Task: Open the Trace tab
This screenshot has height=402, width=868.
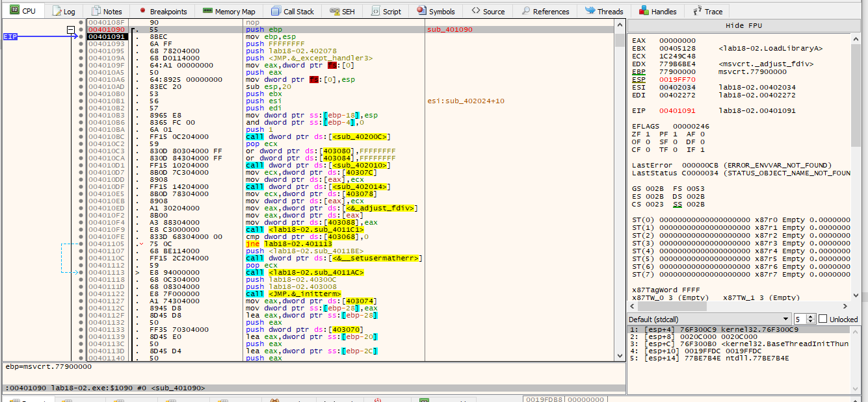Action: click(x=708, y=11)
